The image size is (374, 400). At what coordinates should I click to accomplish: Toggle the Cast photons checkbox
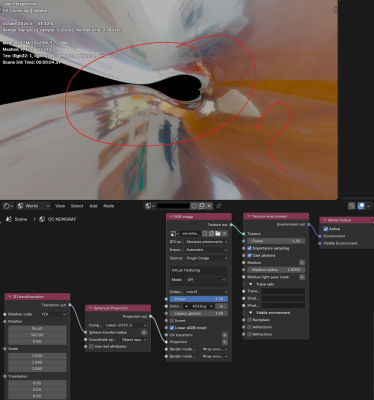(249, 255)
